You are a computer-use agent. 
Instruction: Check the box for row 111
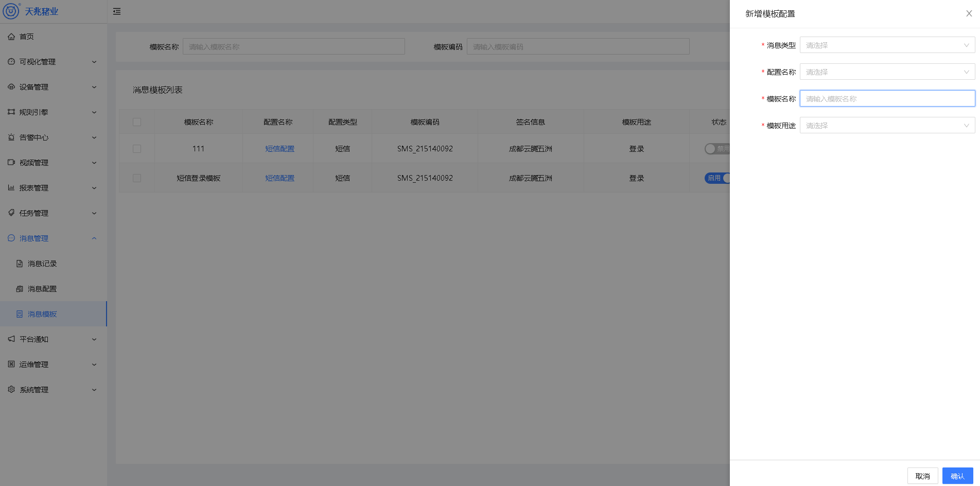coord(137,149)
